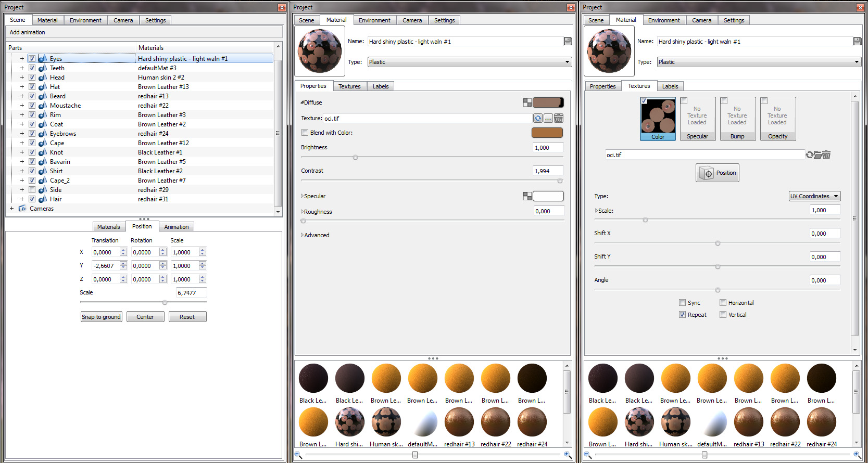Screen dimensions: 868x463
Task: Expand the Teeth part in the tree
Action: 22,68
